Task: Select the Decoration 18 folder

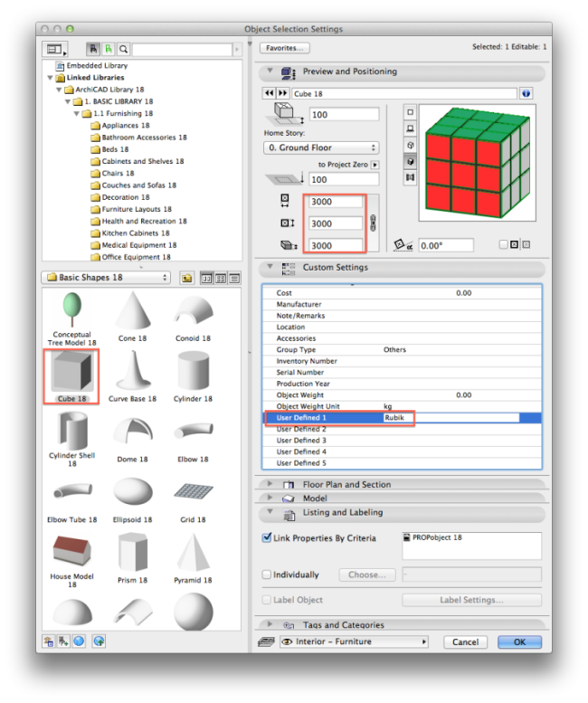Action: click(120, 197)
